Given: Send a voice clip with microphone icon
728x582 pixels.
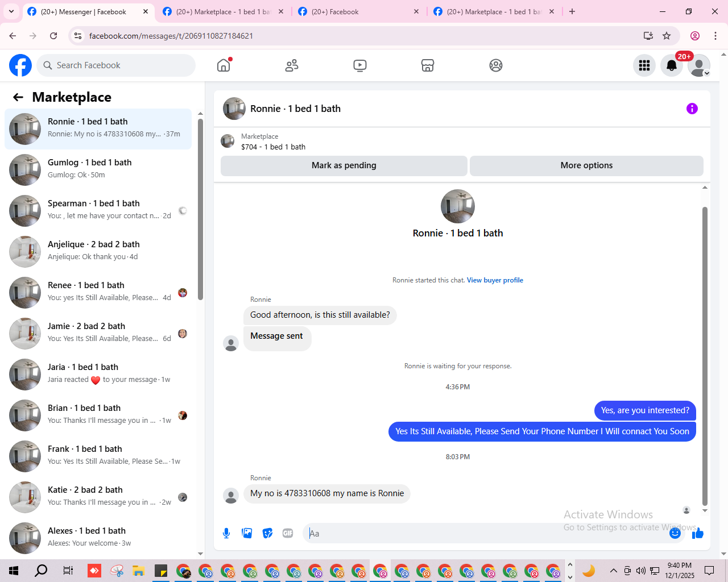Looking at the screenshot, I should [226, 533].
